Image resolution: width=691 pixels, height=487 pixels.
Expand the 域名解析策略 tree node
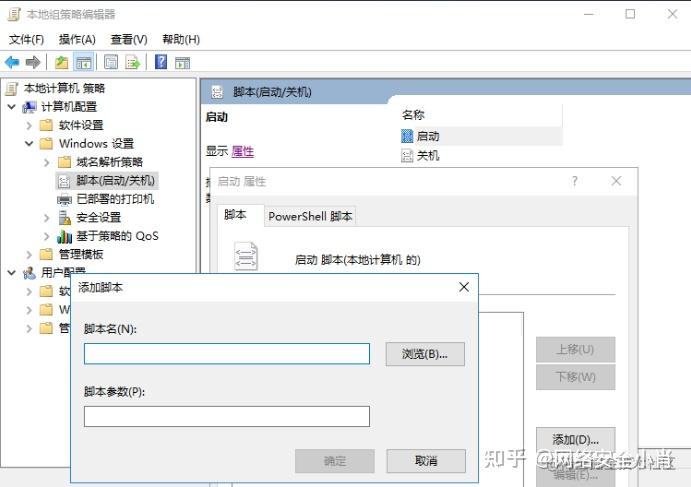tap(47, 163)
